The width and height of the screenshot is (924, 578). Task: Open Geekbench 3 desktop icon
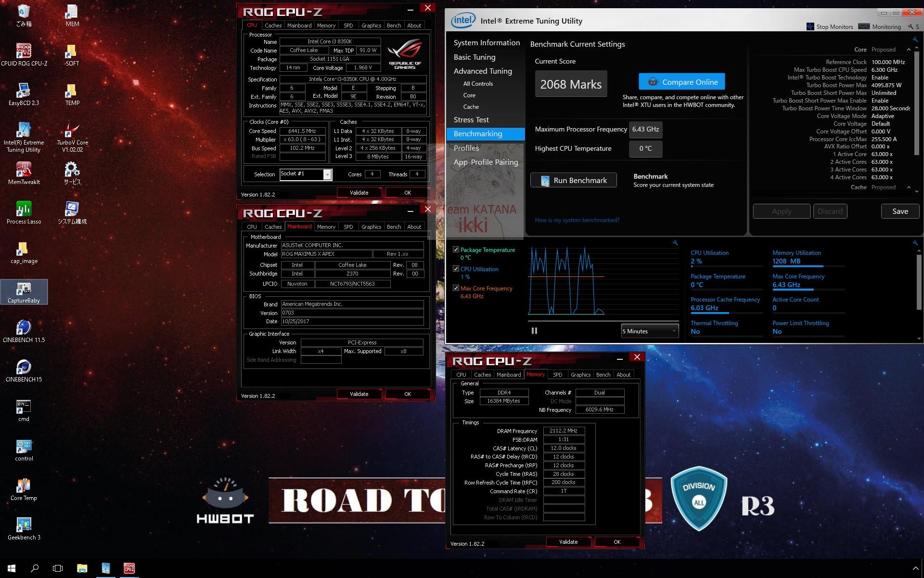point(24,529)
